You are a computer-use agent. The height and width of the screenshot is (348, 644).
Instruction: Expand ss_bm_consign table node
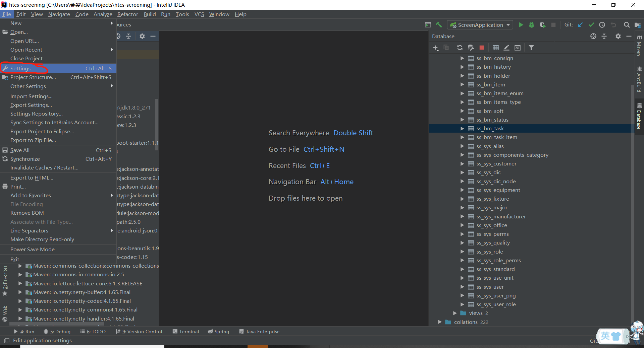tap(462, 58)
